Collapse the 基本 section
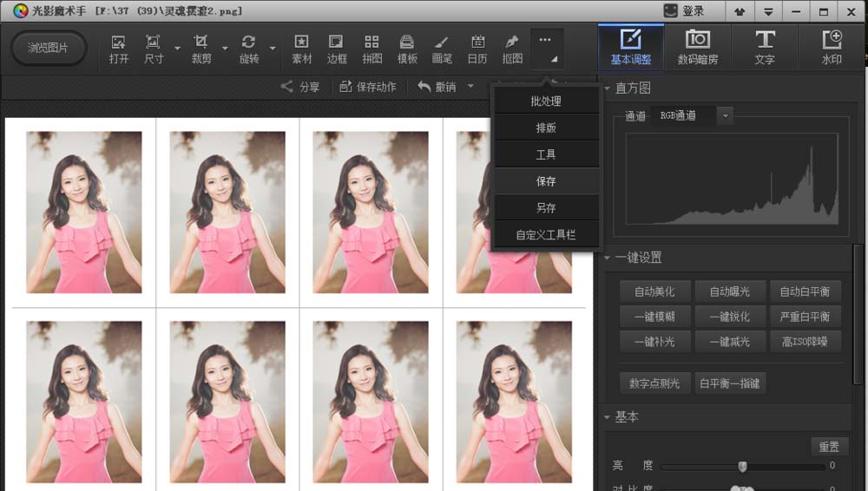This screenshot has width=868, height=491. pos(608,416)
